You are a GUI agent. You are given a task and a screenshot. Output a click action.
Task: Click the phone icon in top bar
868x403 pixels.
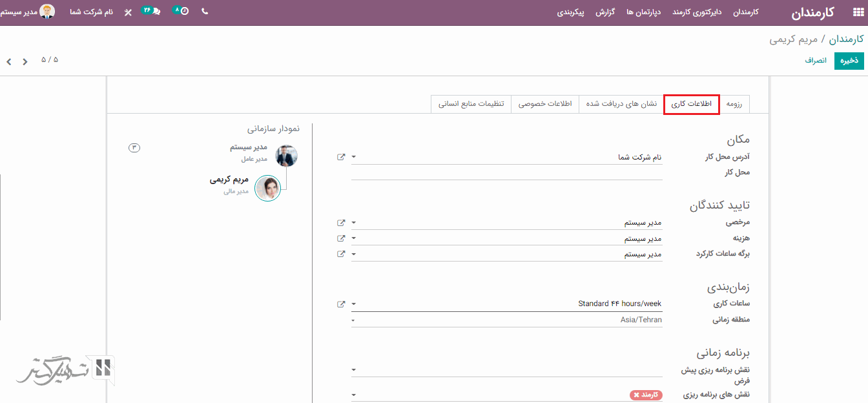pyautogui.click(x=205, y=12)
